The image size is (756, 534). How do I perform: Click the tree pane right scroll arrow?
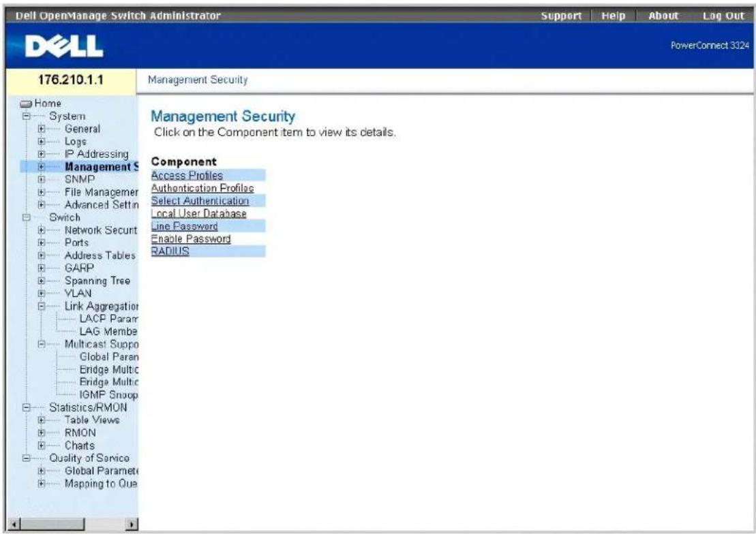[132, 524]
